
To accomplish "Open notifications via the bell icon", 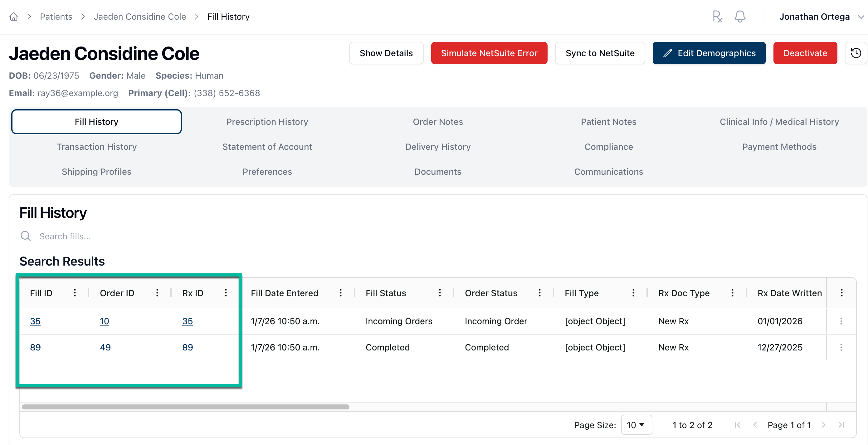I will tap(740, 17).
